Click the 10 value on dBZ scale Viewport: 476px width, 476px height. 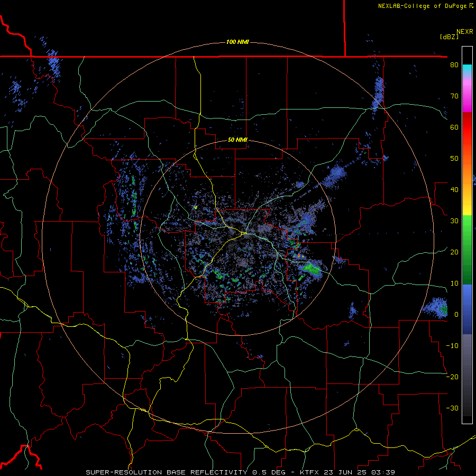click(x=454, y=283)
